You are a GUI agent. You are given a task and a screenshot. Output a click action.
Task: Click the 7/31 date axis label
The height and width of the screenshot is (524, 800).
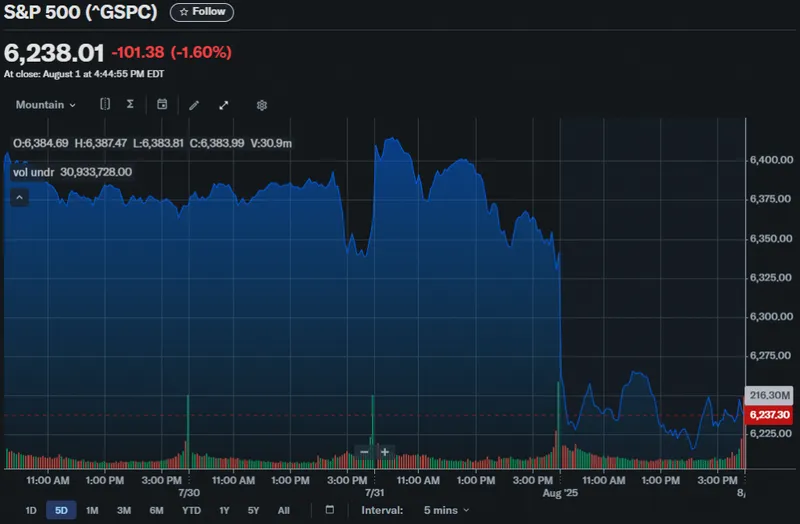point(374,493)
